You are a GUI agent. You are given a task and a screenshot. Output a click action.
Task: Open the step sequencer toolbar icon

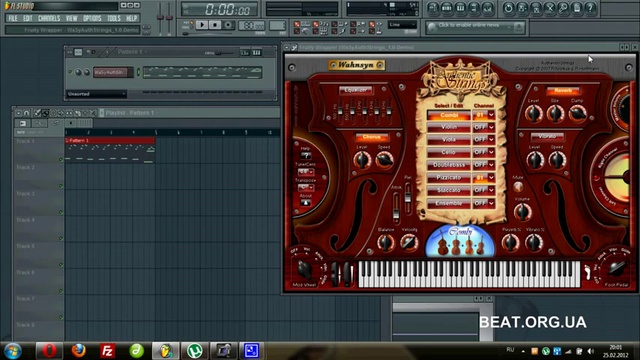tap(447, 8)
